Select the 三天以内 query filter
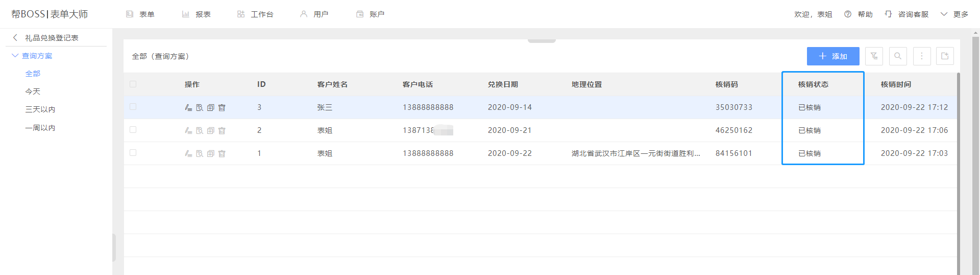This screenshot has height=275, width=980. click(x=40, y=109)
